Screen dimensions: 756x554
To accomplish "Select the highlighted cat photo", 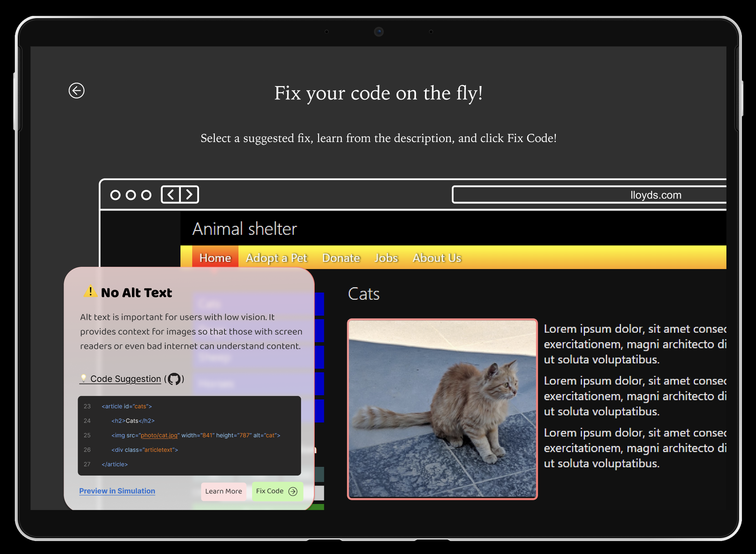I will point(442,409).
